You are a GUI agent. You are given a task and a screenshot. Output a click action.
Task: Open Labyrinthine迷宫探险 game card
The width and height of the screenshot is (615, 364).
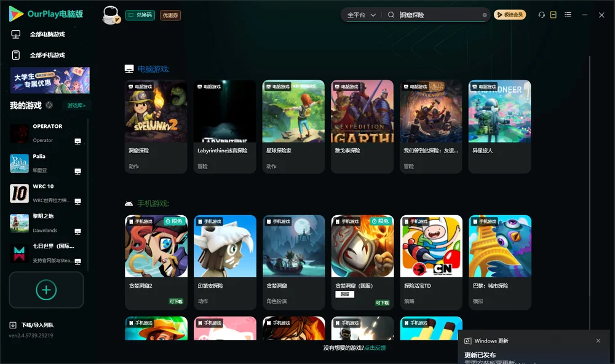[x=224, y=127]
